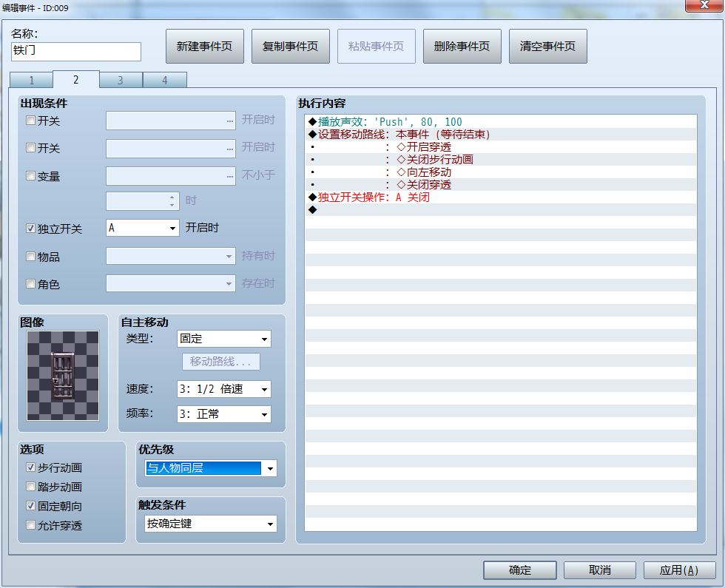
Task: Select the 独立开关操作: A 关闭 command line
Action: (x=501, y=197)
